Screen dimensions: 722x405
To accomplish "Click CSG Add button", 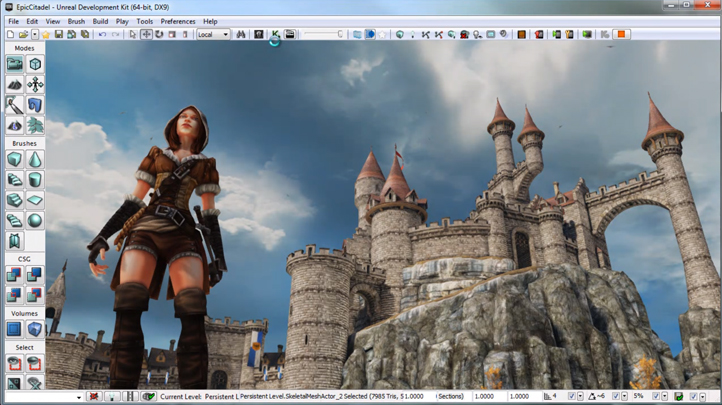I will tap(15, 275).
